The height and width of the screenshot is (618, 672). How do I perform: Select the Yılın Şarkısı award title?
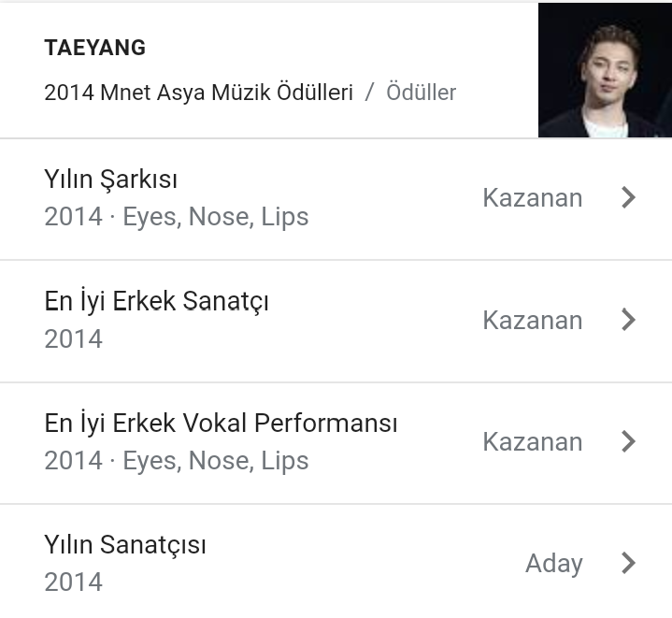[x=110, y=179]
